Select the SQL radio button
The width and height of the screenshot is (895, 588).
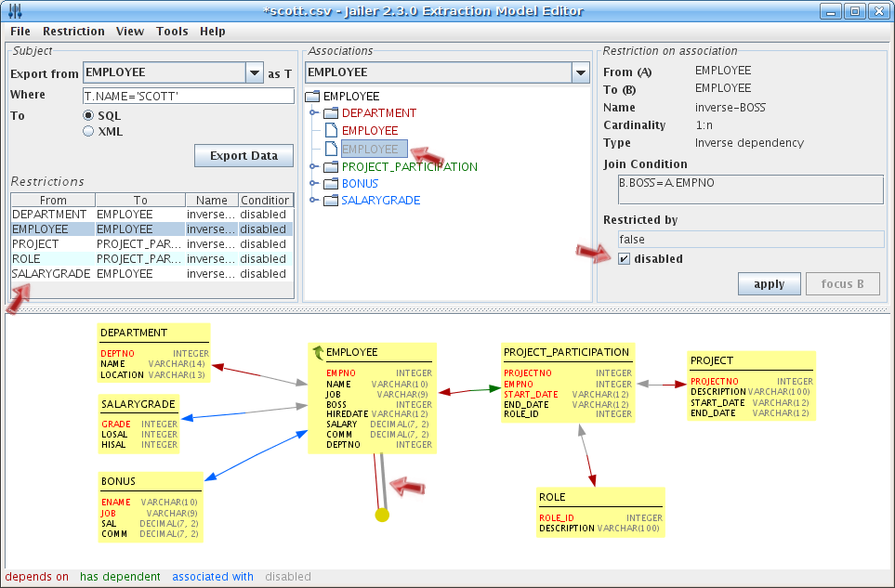[88, 116]
